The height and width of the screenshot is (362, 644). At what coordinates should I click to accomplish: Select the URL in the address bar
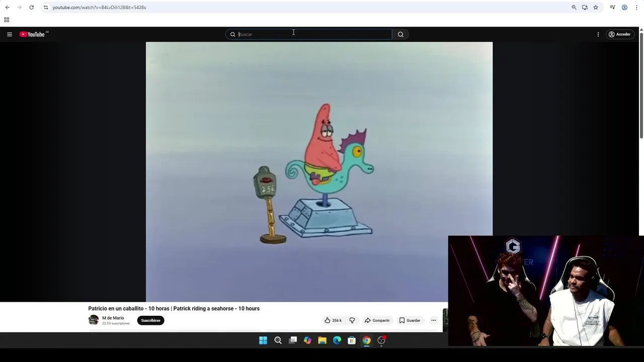point(99,8)
